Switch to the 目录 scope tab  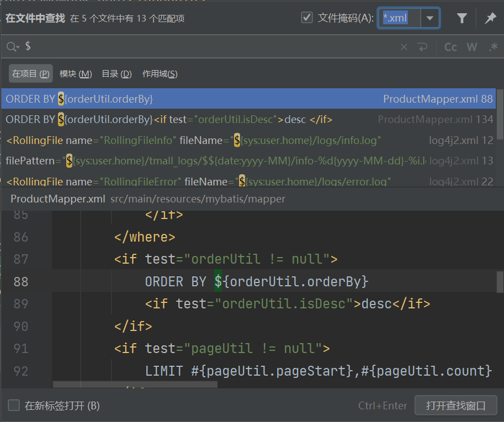tap(116, 74)
